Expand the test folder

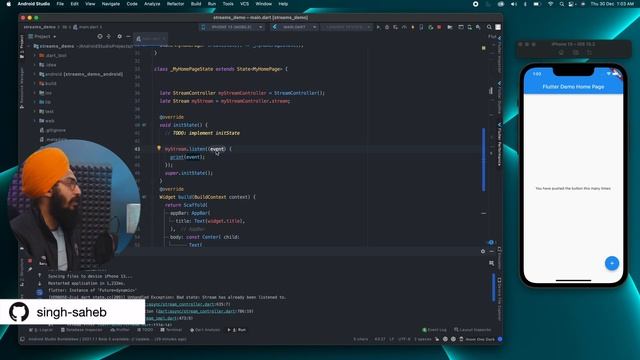tap(35, 111)
